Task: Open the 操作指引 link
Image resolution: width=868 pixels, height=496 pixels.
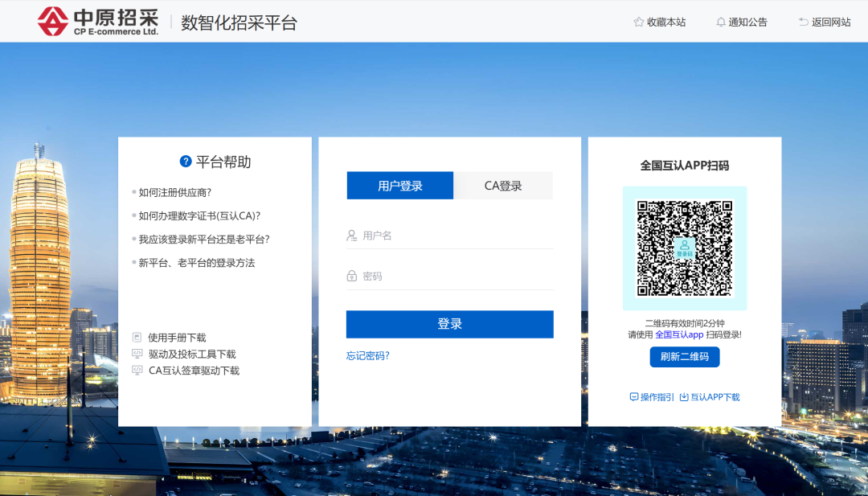Action: (x=657, y=397)
